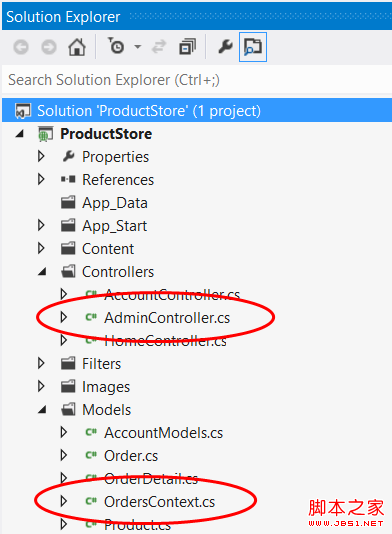Click the Back navigation arrow in toolbar
The width and height of the screenshot is (392, 534).
[x=21, y=47]
